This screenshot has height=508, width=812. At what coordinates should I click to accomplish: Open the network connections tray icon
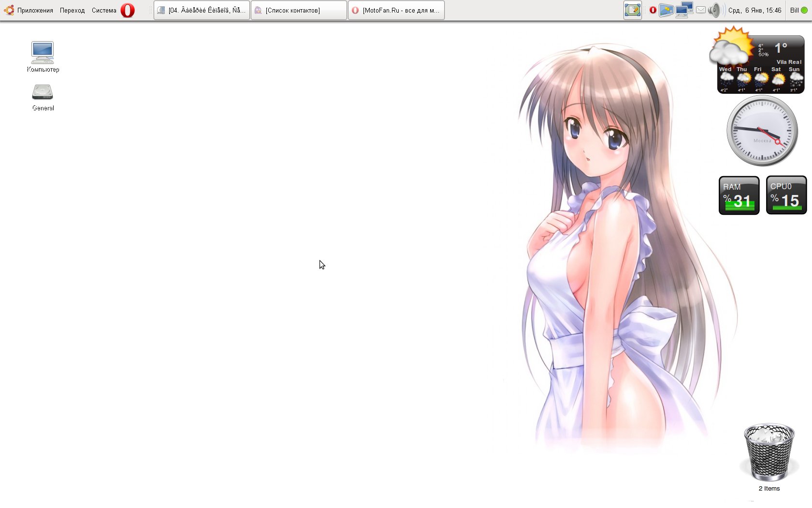click(684, 10)
